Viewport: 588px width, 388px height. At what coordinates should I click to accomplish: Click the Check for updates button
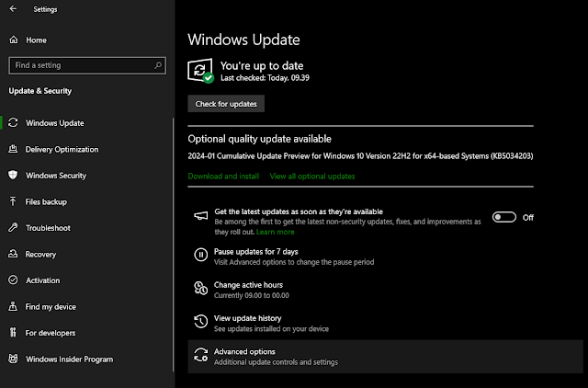tap(226, 104)
